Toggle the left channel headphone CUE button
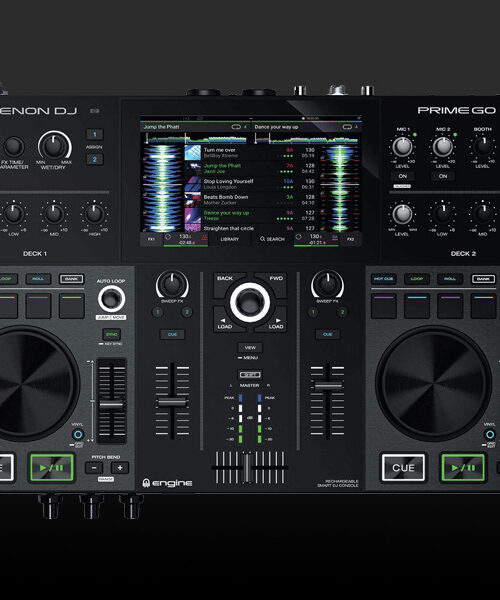The width and height of the screenshot is (500, 600). [x=172, y=334]
